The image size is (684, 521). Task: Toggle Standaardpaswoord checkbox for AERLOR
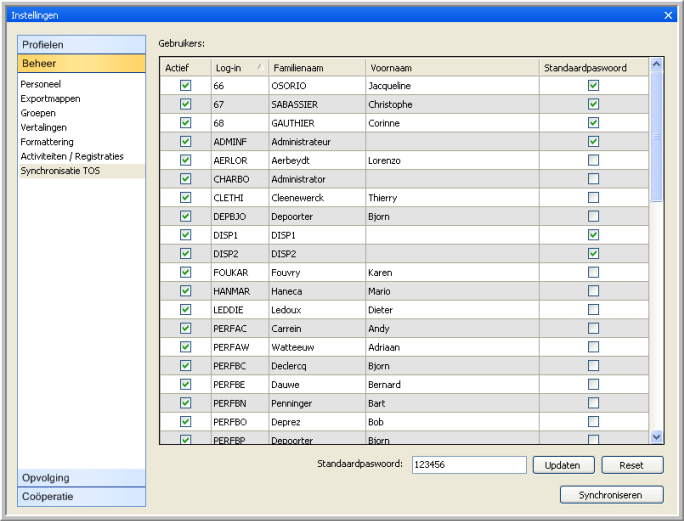[x=593, y=160]
